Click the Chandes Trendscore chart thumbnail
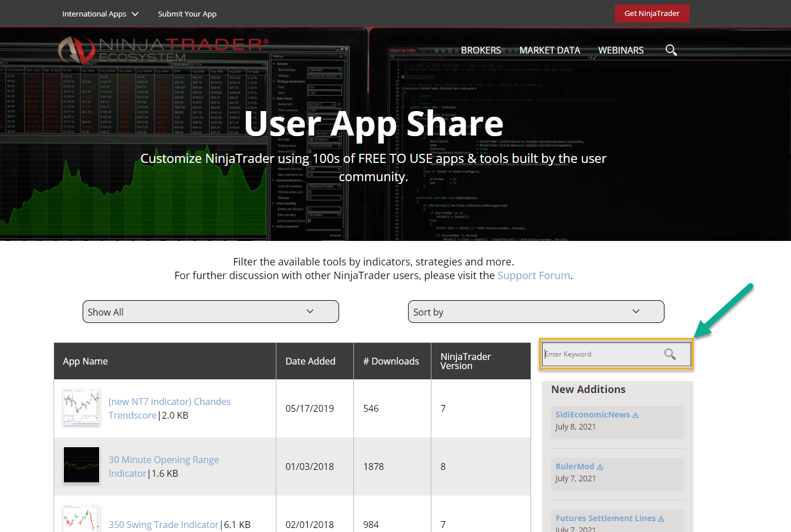The height and width of the screenshot is (532, 791). tap(81, 407)
